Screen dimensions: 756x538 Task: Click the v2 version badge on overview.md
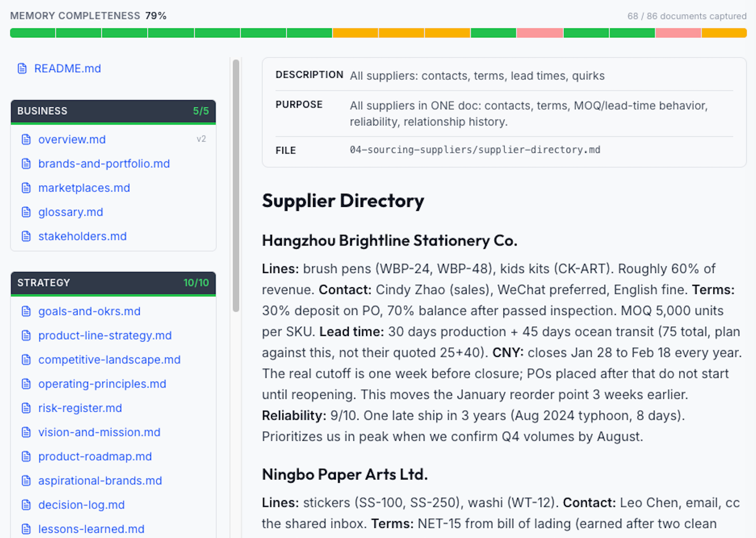(201, 139)
